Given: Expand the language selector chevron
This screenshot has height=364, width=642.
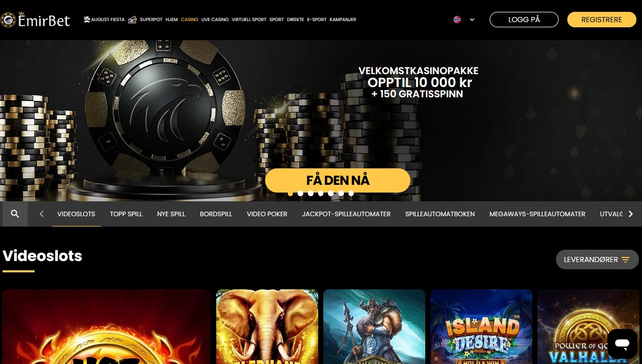Looking at the screenshot, I should (x=472, y=20).
